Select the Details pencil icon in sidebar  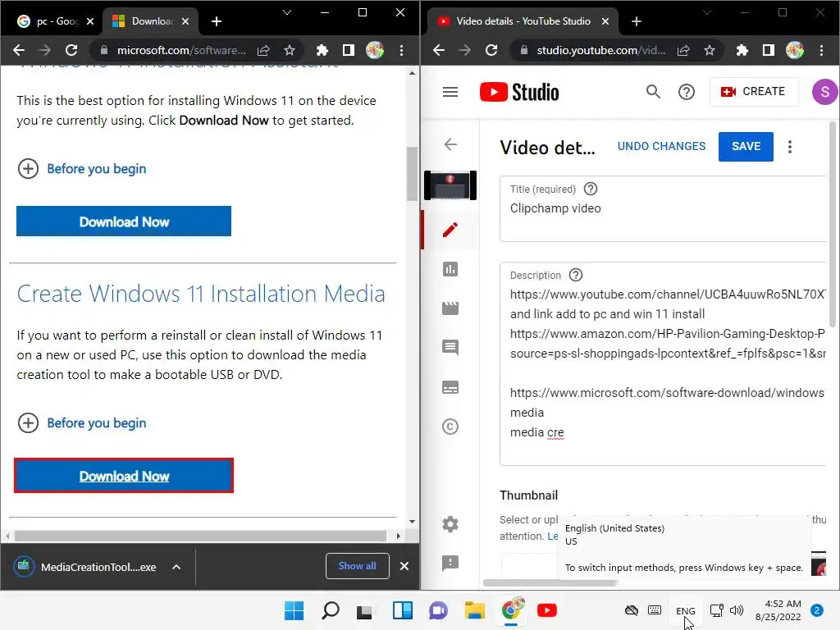(450, 230)
